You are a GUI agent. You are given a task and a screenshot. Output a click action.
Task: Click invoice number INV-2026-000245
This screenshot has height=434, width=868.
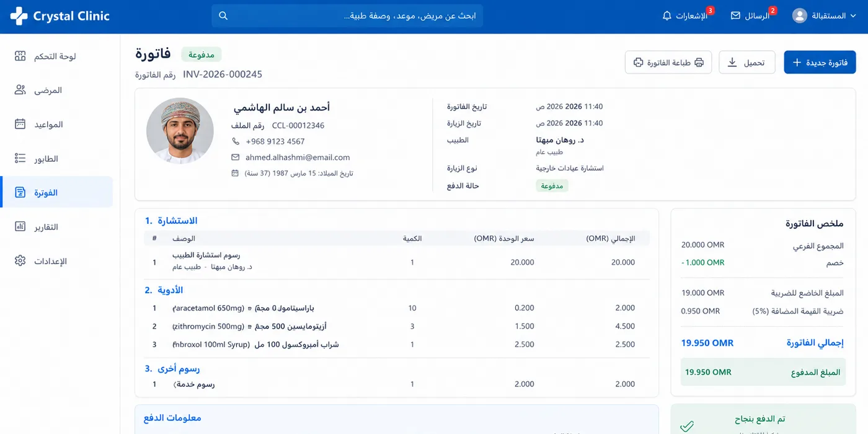223,74
